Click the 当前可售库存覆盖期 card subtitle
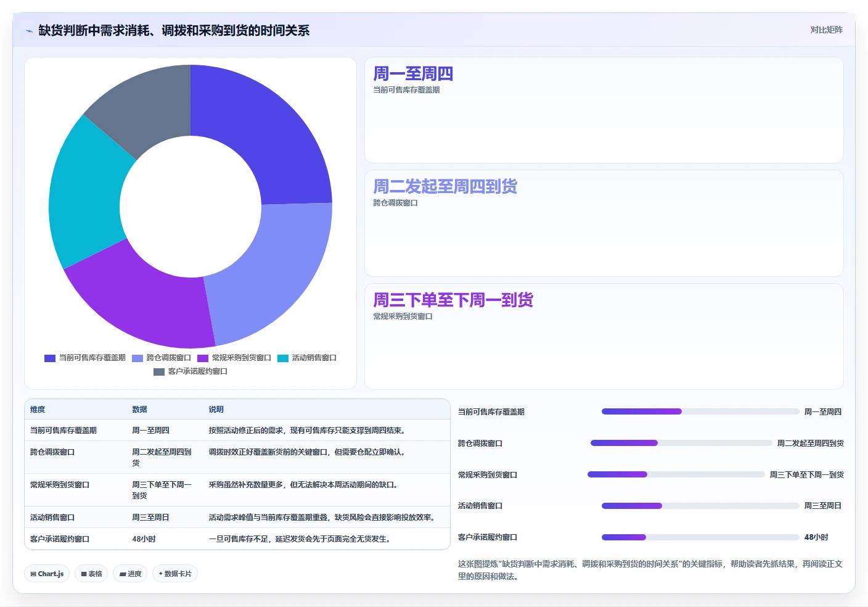This screenshot has height=607, width=868. click(x=406, y=90)
